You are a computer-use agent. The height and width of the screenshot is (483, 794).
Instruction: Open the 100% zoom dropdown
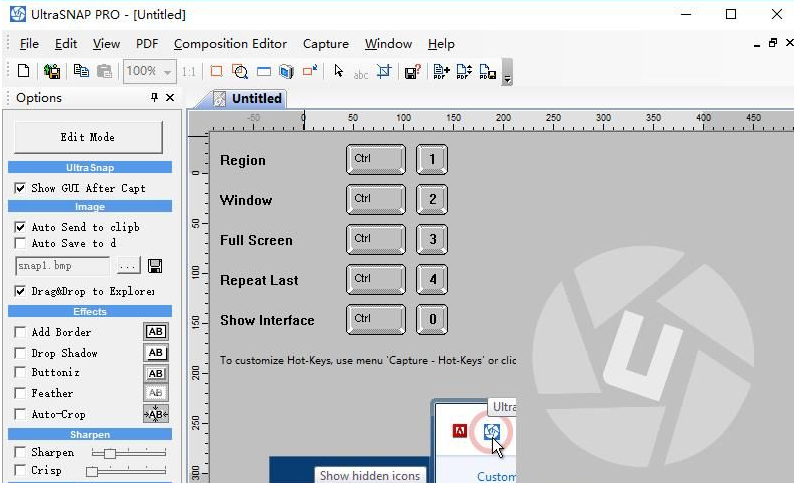167,72
